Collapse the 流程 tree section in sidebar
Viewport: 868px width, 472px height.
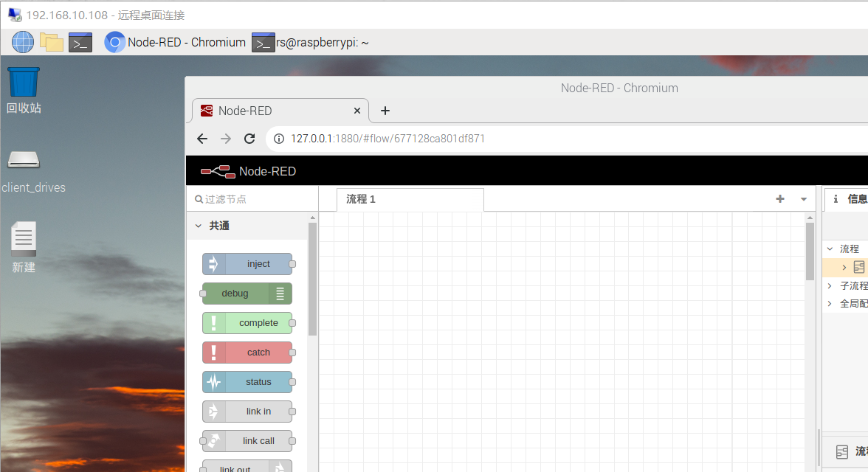tap(830, 249)
